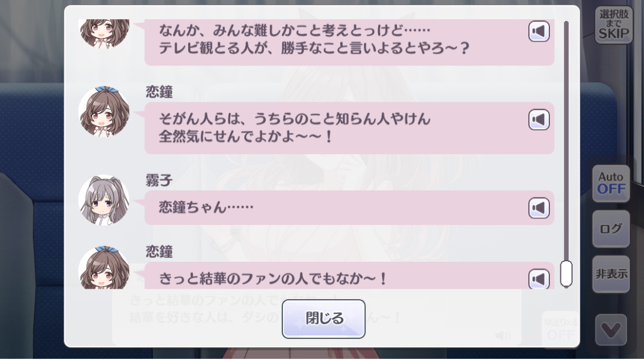644x360 pixels.
Task: Click the log scrollbar thumb
Action: [x=566, y=274]
